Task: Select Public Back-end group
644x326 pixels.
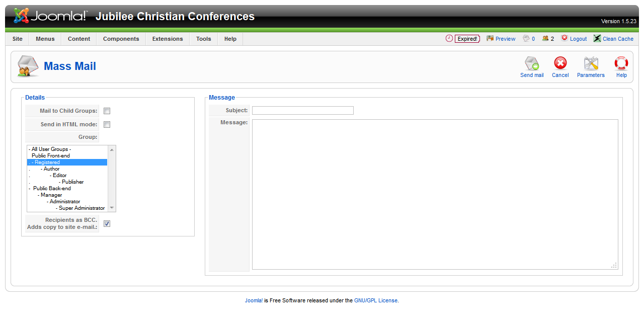Action: point(67,188)
